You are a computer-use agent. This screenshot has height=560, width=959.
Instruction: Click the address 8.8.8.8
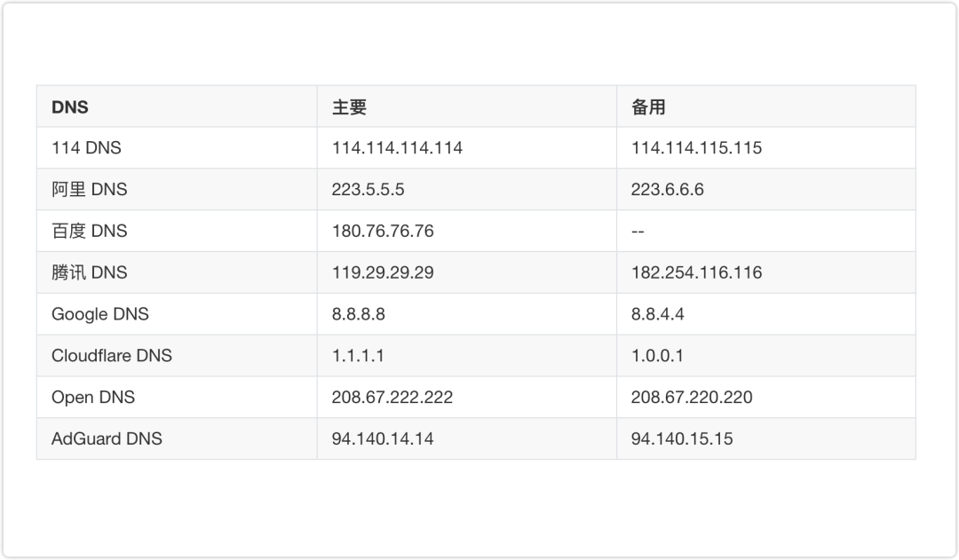coord(359,314)
